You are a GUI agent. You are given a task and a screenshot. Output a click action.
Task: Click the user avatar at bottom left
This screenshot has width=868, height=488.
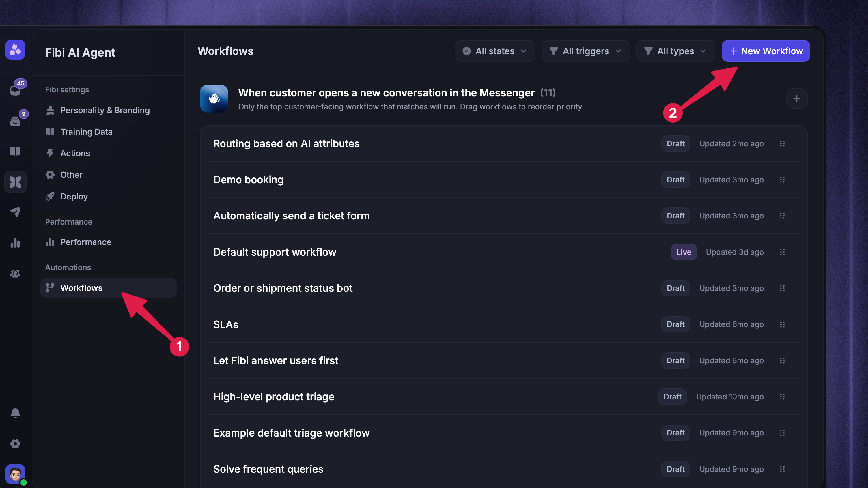[x=15, y=474]
